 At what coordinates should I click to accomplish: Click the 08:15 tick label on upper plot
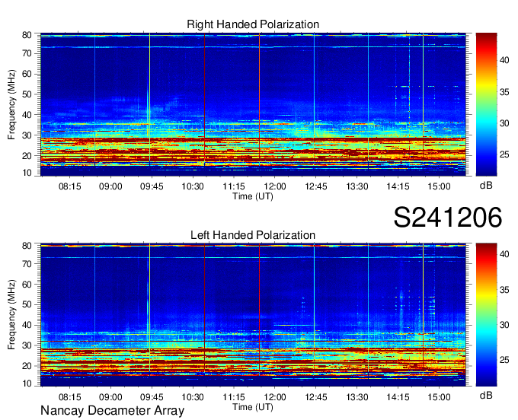tap(70, 186)
